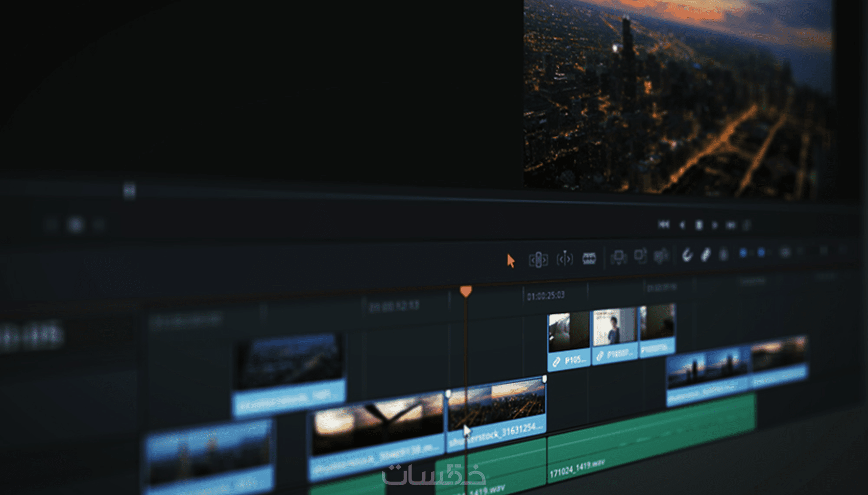Add a marker using the blue marker icon
This screenshot has height=495, width=868.
[761, 253]
